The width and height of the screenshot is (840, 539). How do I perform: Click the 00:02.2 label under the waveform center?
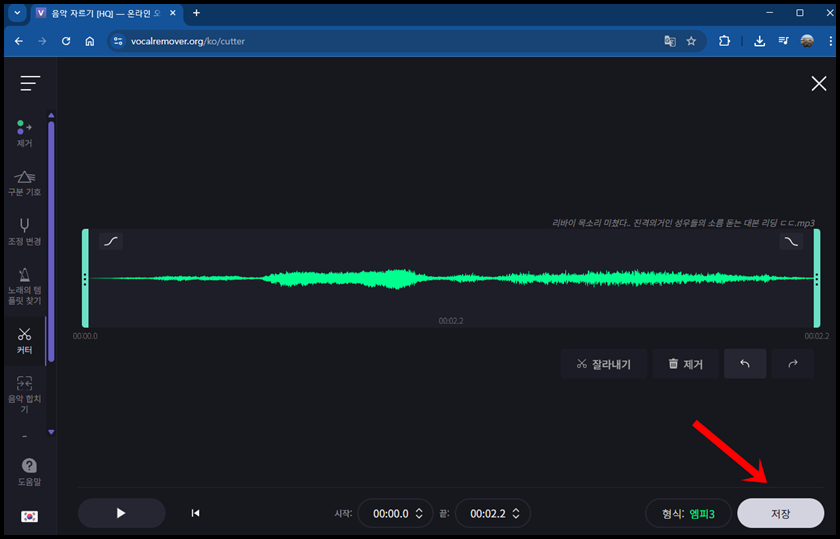[451, 321]
